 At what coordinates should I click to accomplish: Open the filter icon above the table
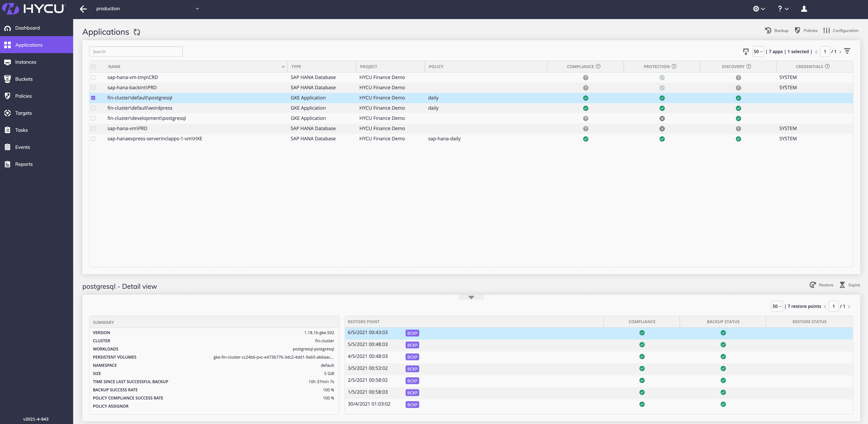(847, 51)
